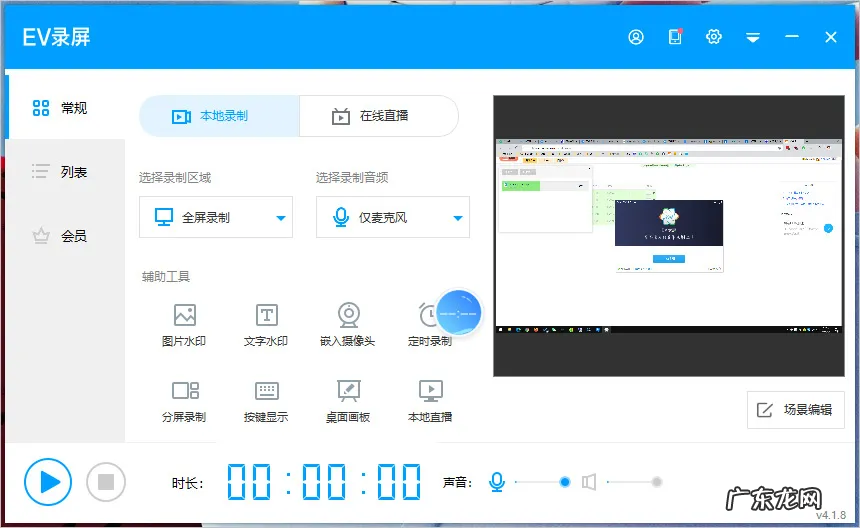Open the 按键显示 keystroke display tool
This screenshot has width=860, height=528.
(266, 401)
